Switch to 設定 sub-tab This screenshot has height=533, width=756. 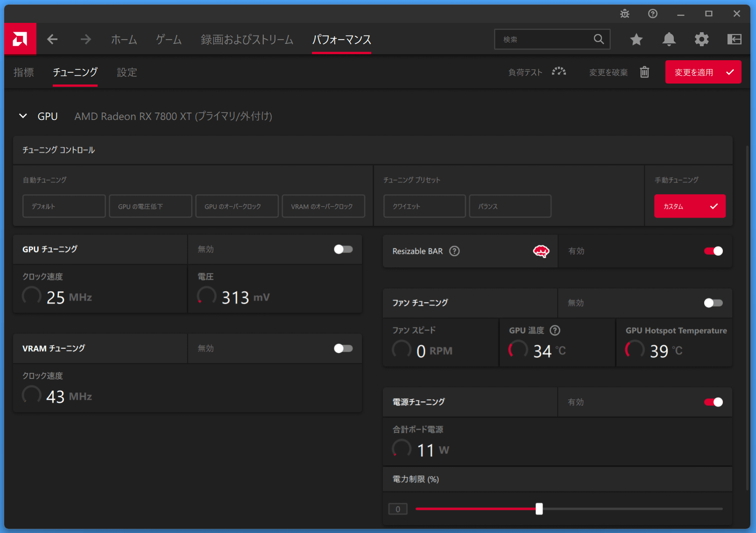[x=127, y=72]
